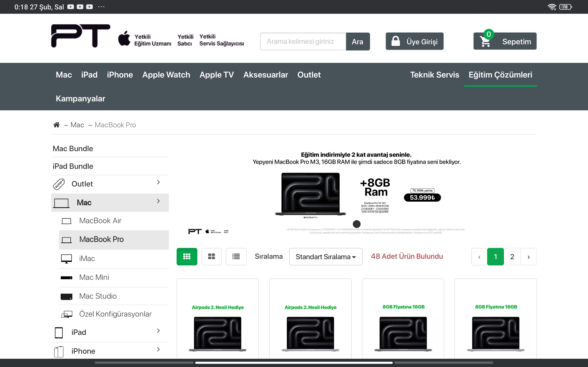Click the iMac icon in sidebar
This screenshot has height=367, width=588.
click(x=66, y=259)
